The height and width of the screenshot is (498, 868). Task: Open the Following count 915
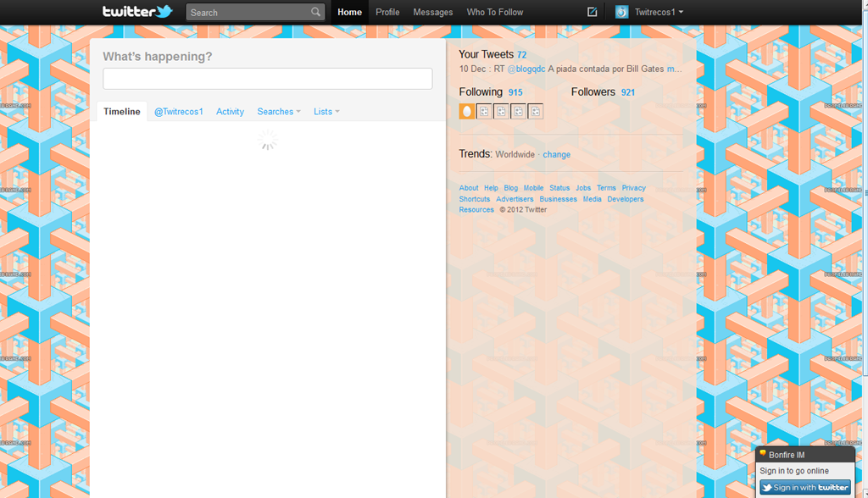coord(515,92)
